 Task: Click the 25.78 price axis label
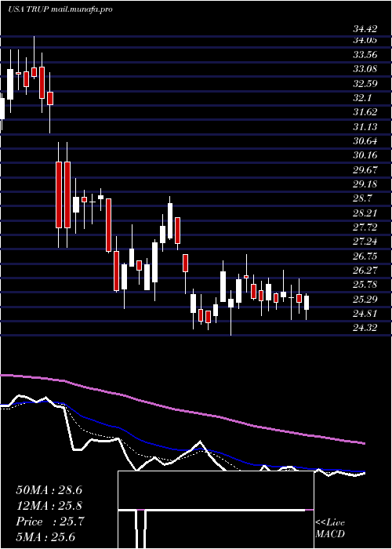pyautogui.click(x=365, y=284)
